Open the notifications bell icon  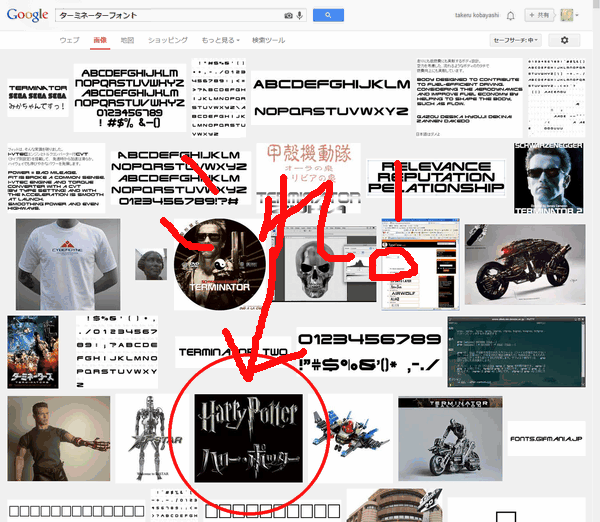pyautogui.click(x=510, y=16)
